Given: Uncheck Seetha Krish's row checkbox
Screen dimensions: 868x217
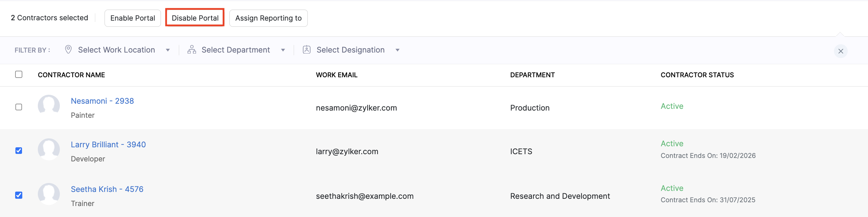Looking at the screenshot, I should (19, 195).
